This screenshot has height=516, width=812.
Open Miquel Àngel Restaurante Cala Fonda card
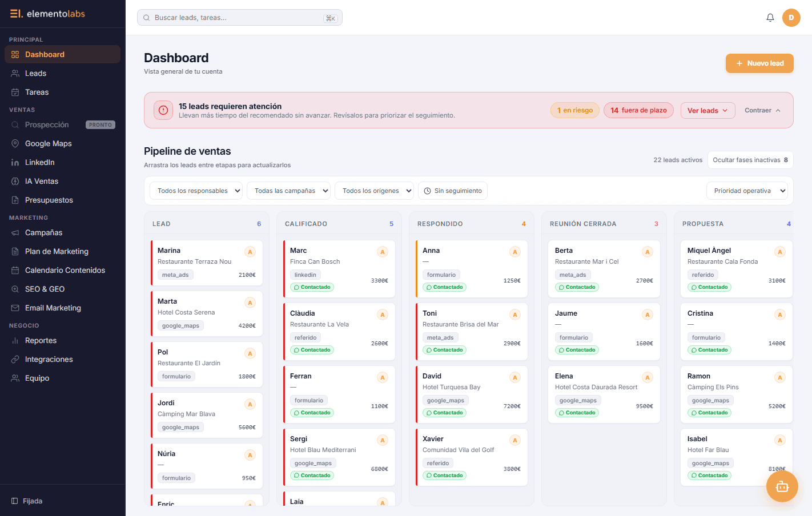pos(737,269)
